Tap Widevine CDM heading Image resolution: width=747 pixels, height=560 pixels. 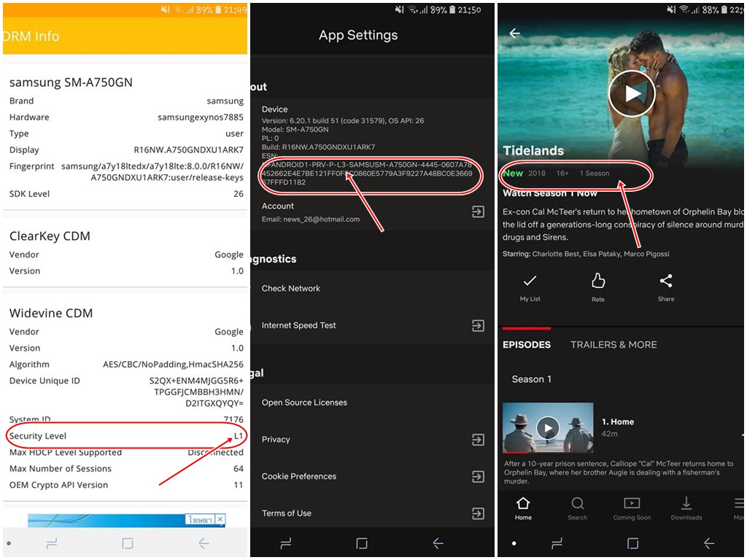tap(51, 314)
